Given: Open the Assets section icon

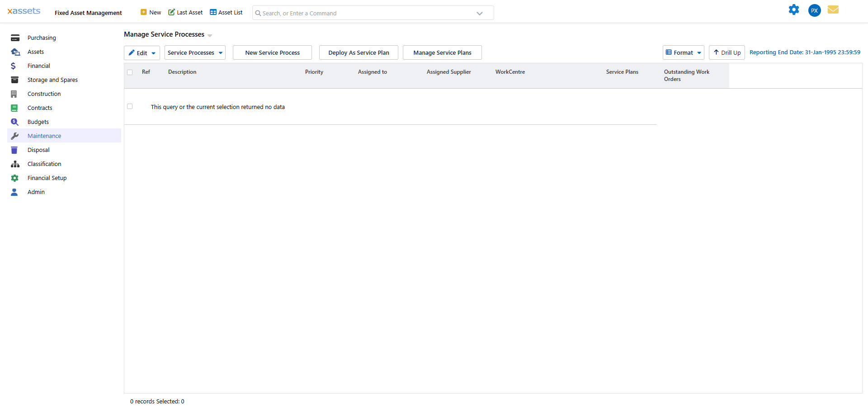Looking at the screenshot, I should (15, 52).
